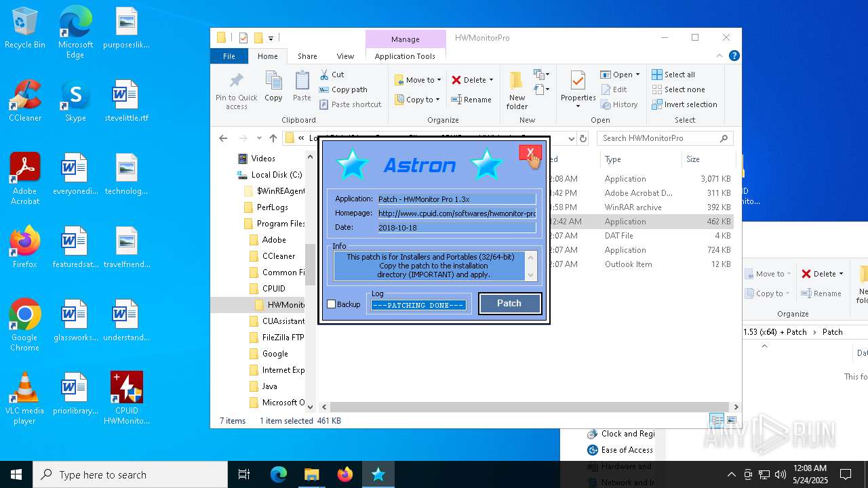Click the Astron Date field showing 2018-10-18
Viewport: 868px width, 488px height.
pos(457,228)
